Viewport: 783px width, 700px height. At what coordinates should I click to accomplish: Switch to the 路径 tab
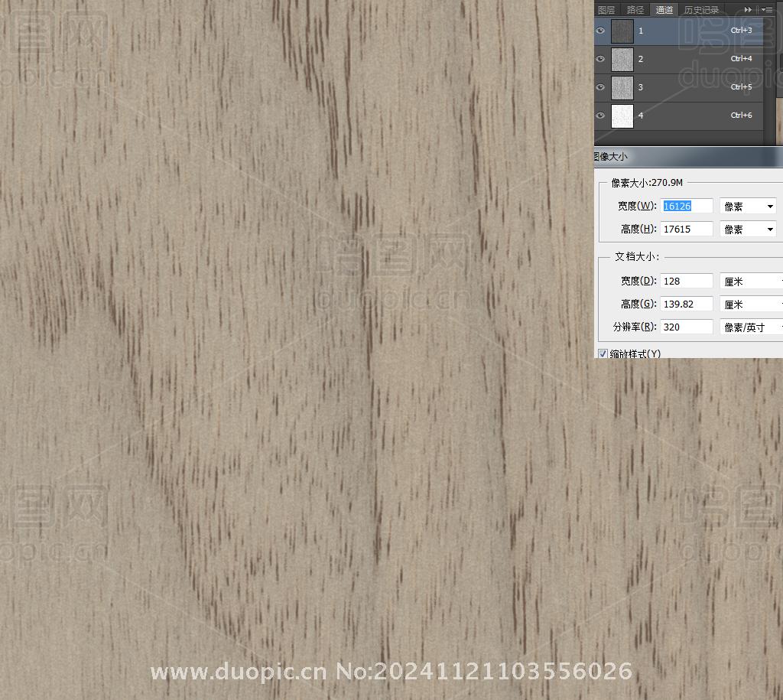point(635,10)
